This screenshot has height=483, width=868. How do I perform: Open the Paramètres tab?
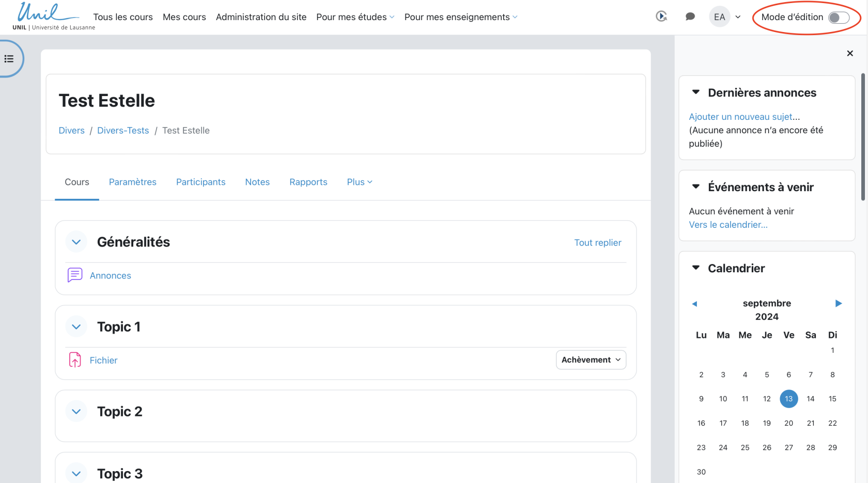132,182
